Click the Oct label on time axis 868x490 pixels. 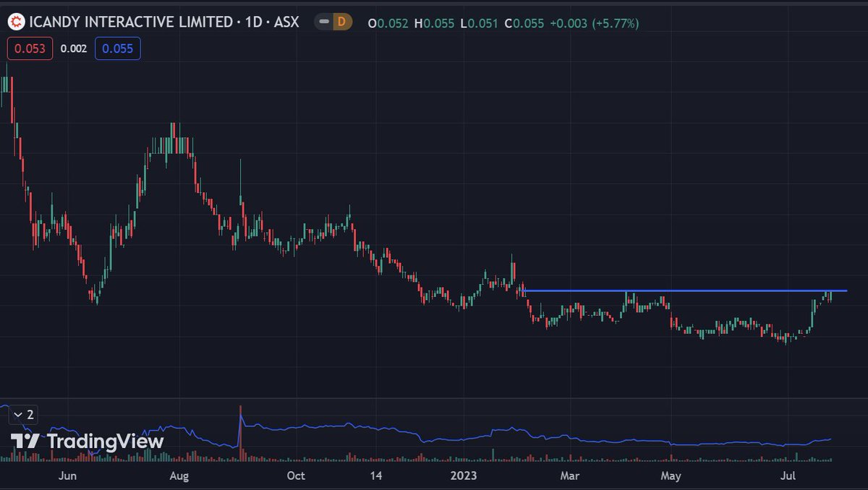click(296, 476)
